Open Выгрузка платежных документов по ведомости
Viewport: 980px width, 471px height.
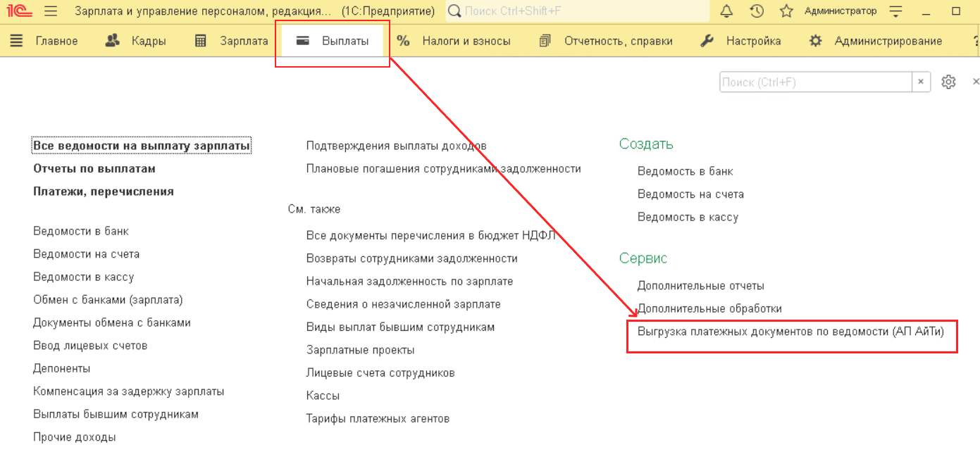pyautogui.click(x=790, y=331)
